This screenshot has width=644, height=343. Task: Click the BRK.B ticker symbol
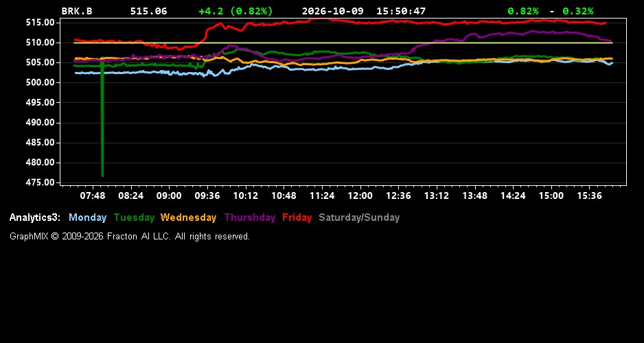tap(77, 11)
